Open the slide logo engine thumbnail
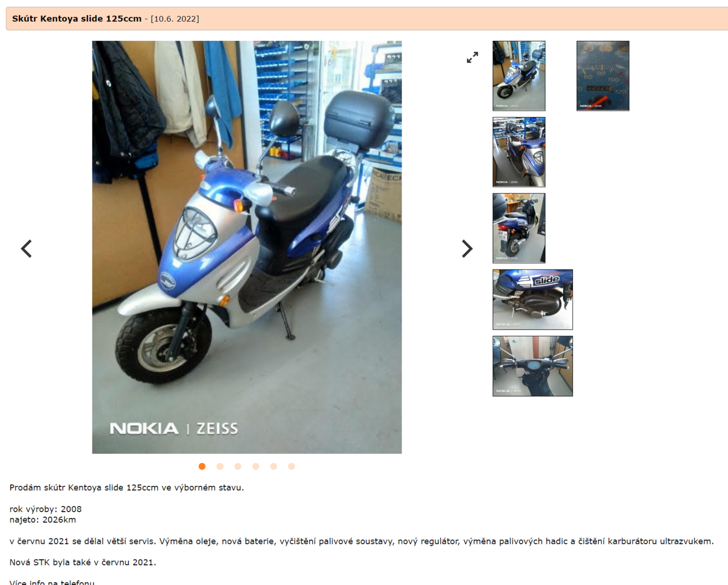The height and width of the screenshot is (585, 728). coord(533,299)
